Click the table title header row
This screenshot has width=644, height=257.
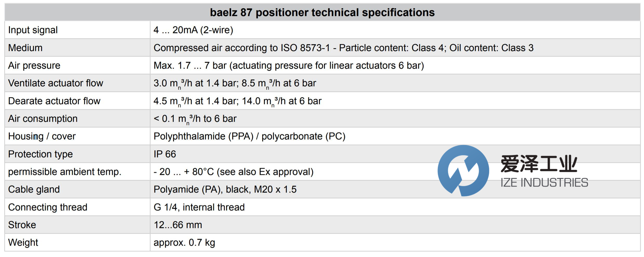(x=322, y=12)
